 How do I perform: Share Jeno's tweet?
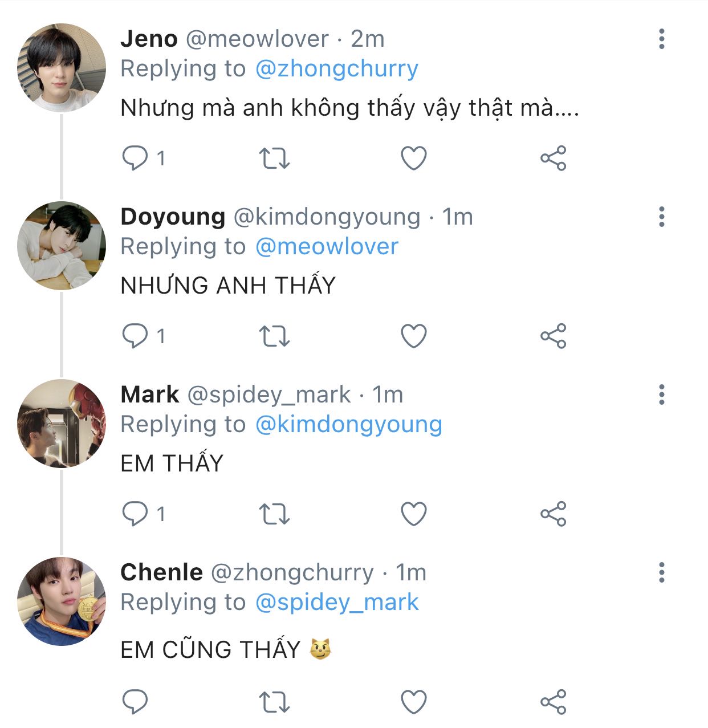[553, 158]
